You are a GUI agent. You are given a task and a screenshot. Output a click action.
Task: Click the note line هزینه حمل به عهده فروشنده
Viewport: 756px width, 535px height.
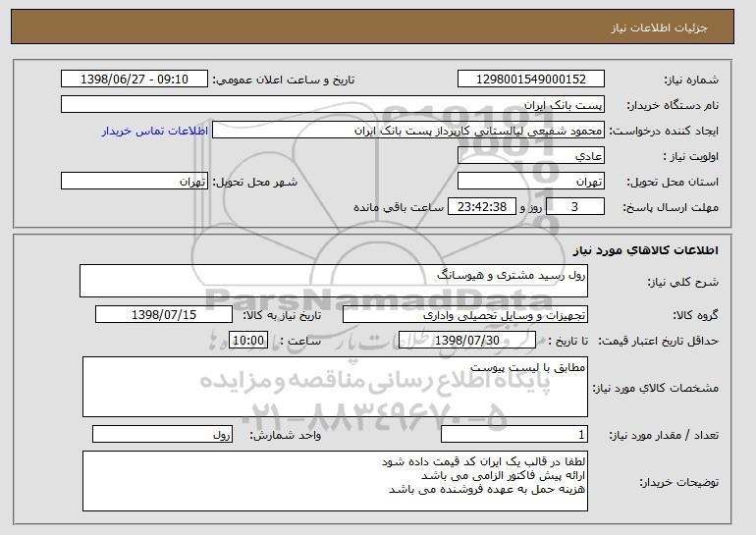point(487,489)
